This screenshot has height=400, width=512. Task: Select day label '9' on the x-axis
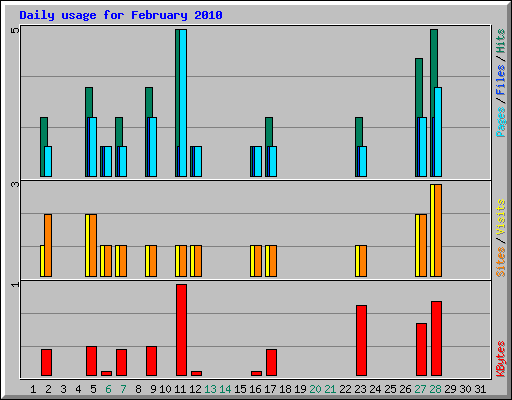pos(153,389)
